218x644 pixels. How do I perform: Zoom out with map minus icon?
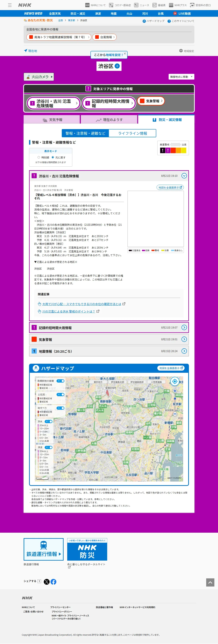[x=175, y=414]
